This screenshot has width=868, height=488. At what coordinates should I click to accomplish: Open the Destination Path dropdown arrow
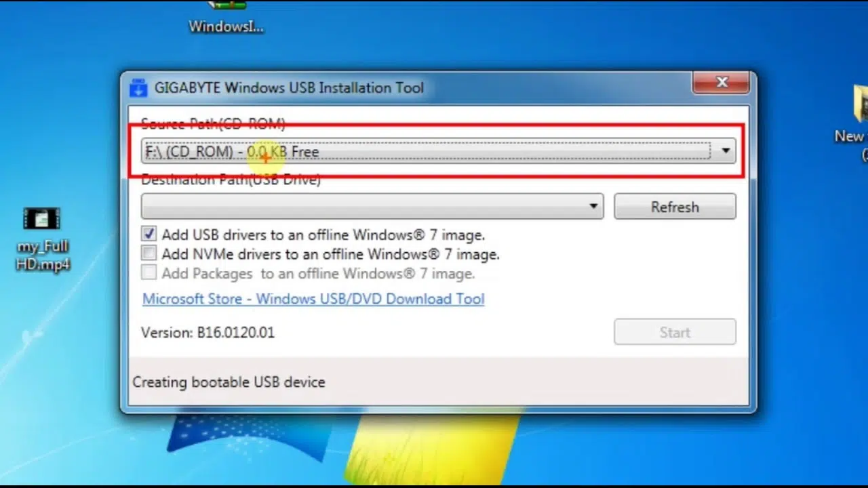593,207
